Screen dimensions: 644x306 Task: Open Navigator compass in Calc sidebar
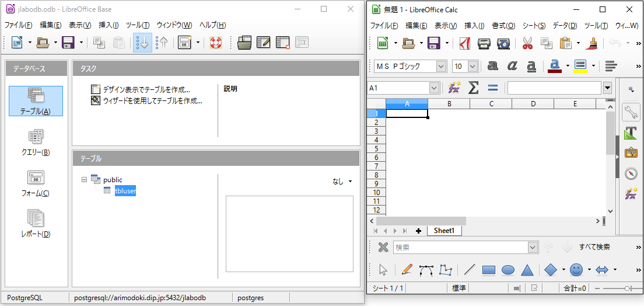point(631,173)
